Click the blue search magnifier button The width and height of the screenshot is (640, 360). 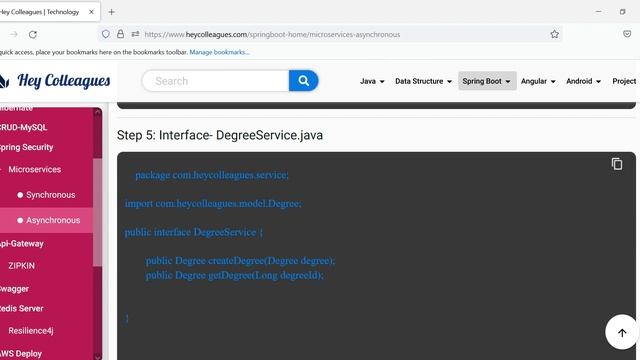[303, 81]
